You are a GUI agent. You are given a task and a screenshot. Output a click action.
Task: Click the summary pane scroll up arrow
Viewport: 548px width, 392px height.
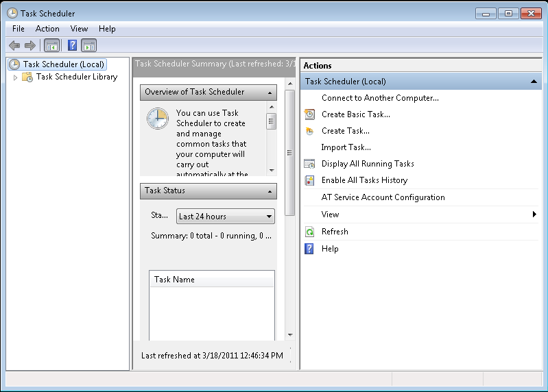click(x=290, y=84)
